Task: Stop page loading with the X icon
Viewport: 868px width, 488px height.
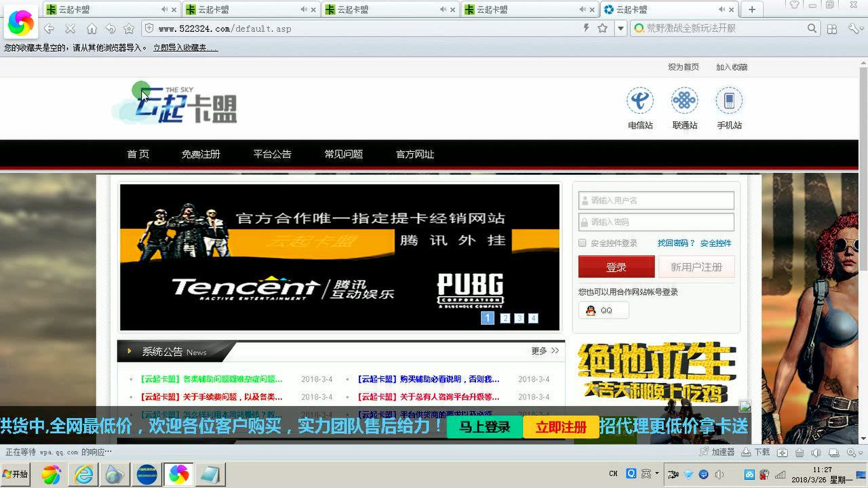Action: [70, 28]
